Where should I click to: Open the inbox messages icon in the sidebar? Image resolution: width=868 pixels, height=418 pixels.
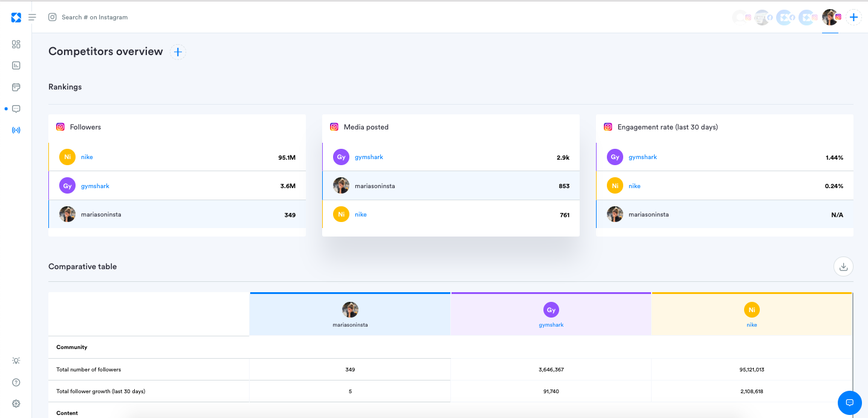pyautogui.click(x=16, y=109)
